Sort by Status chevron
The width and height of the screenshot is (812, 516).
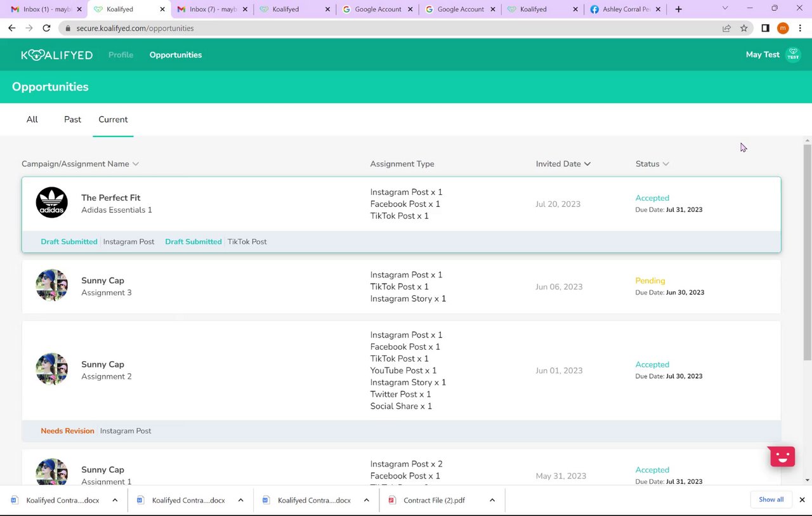click(x=665, y=164)
